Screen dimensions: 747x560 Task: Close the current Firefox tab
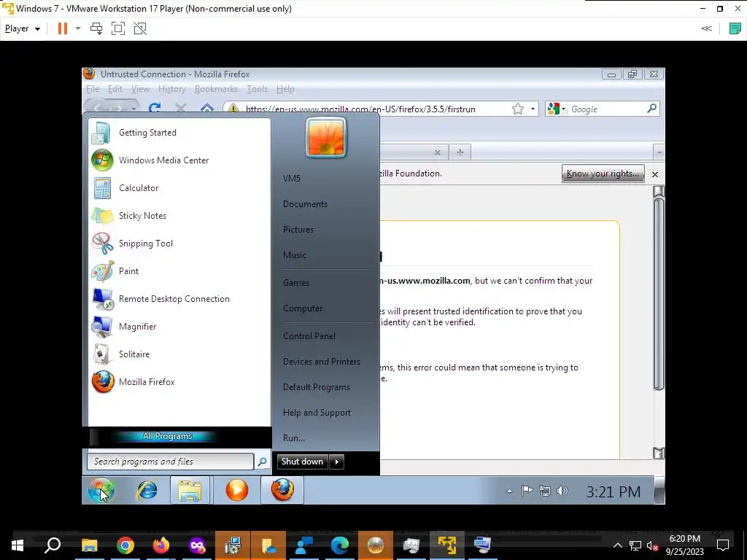[438, 152]
